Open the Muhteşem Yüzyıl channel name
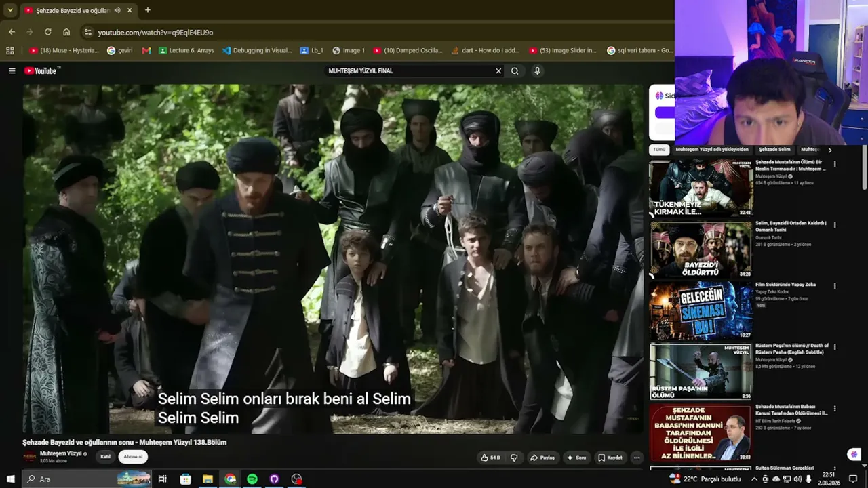This screenshot has height=488, width=868. tap(60, 453)
